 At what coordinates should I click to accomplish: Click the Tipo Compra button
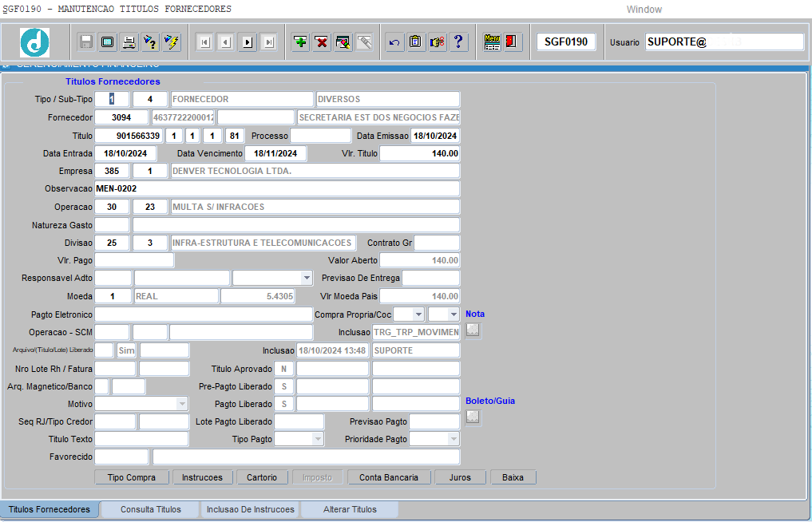point(132,477)
